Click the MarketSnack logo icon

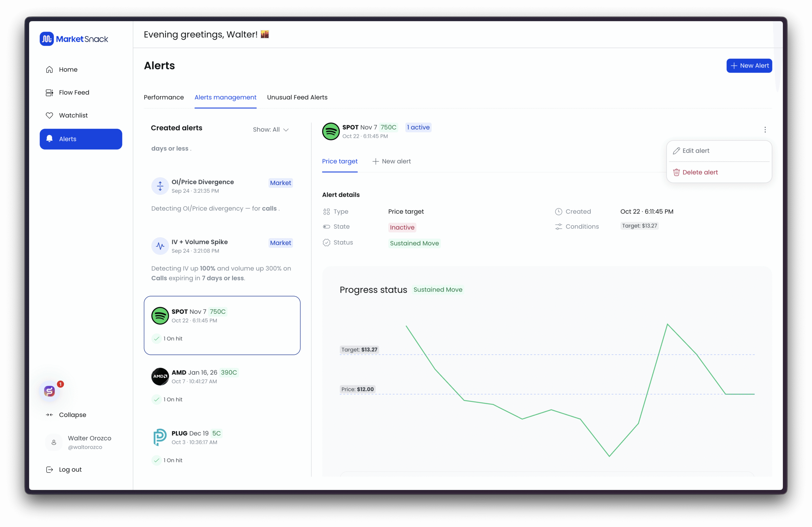[x=47, y=39]
